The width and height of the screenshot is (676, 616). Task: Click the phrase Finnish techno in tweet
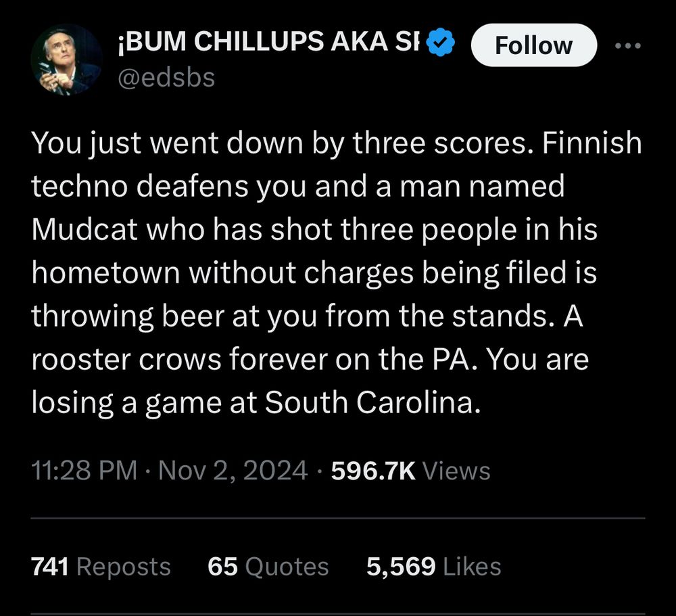pyautogui.click(x=592, y=143)
